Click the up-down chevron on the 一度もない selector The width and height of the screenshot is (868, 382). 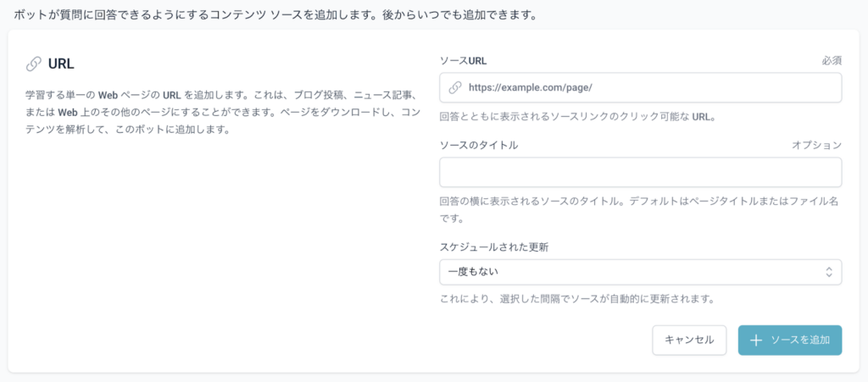pyautogui.click(x=828, y=272)
